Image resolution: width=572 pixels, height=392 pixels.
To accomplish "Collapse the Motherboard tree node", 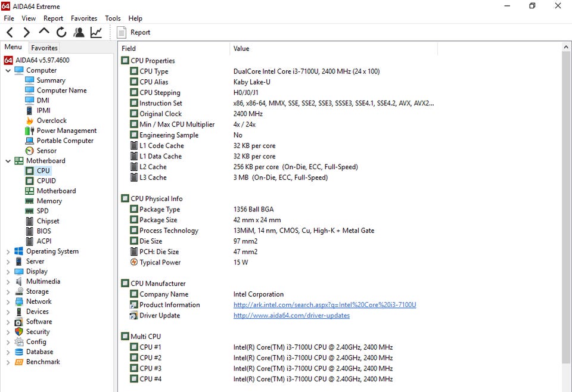I will 8,161.
